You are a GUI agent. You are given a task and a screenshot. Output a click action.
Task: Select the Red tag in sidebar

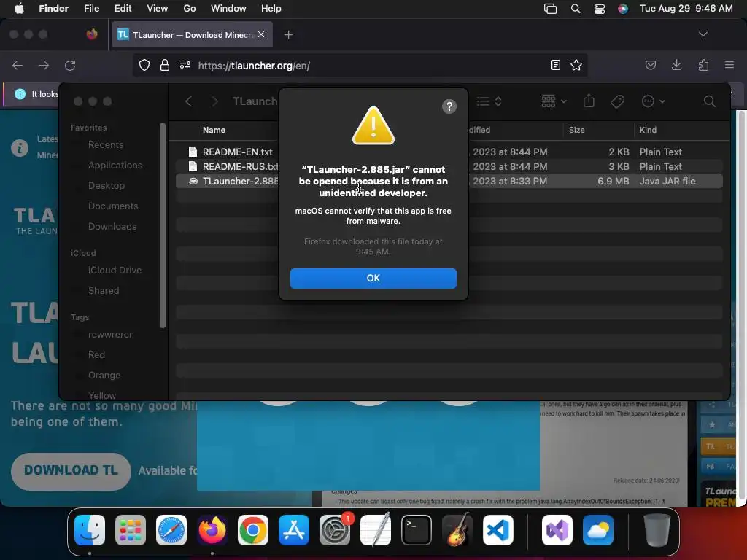(x=96, y=355)
